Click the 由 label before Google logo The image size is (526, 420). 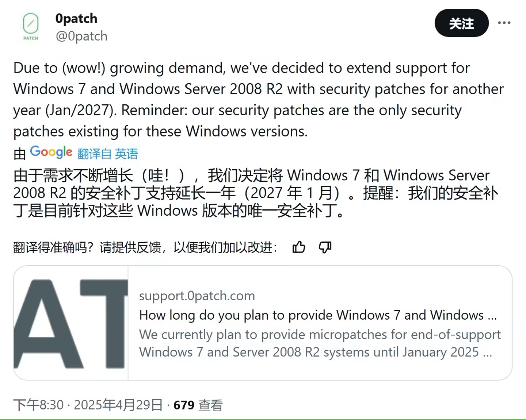20,154
